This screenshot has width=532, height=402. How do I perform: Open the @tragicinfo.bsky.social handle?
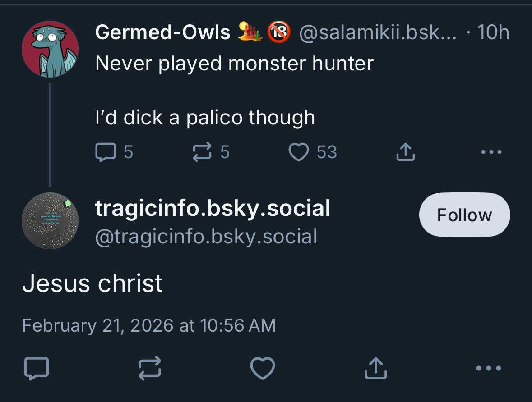(206, 237)
